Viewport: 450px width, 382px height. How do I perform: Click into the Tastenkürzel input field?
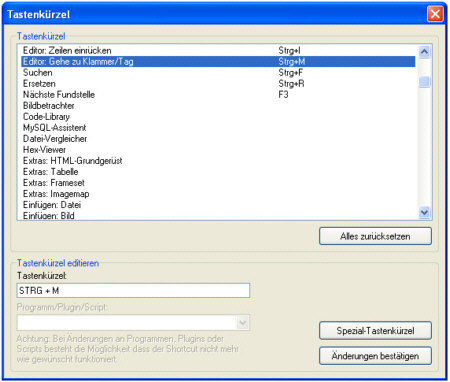coord(133,291)
